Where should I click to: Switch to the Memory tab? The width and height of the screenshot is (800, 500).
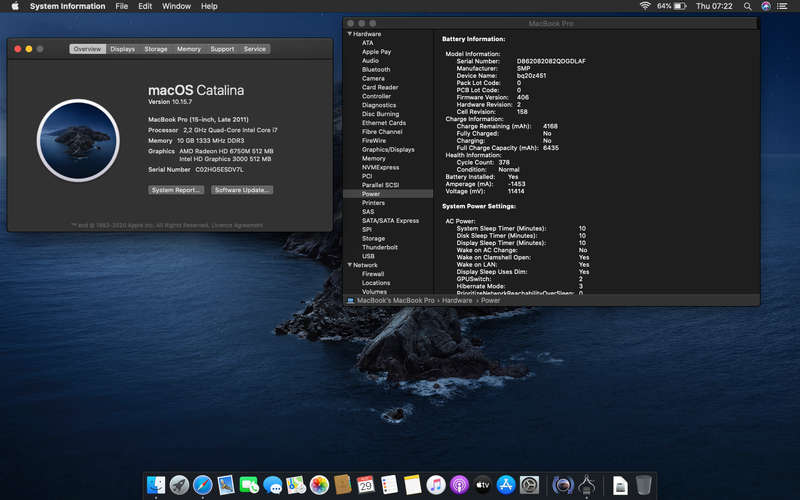click(189, 49)
